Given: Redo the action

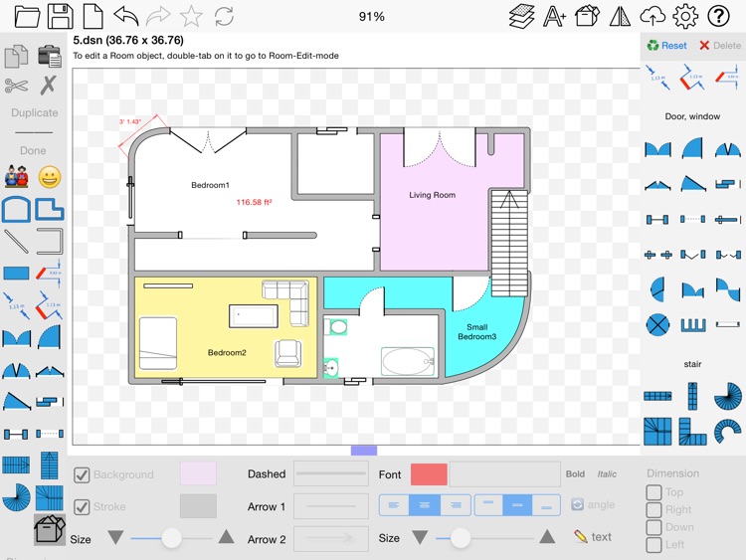Looking at the screenshot, I should [158, 16].
